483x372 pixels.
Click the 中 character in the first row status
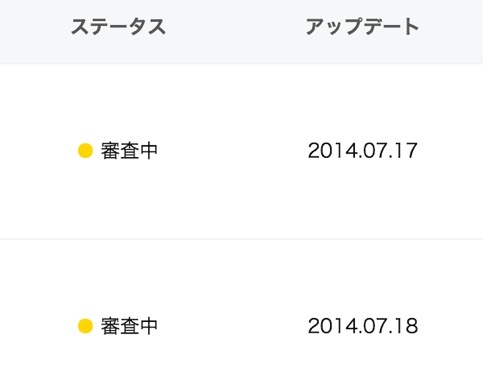tap(148, 151)
